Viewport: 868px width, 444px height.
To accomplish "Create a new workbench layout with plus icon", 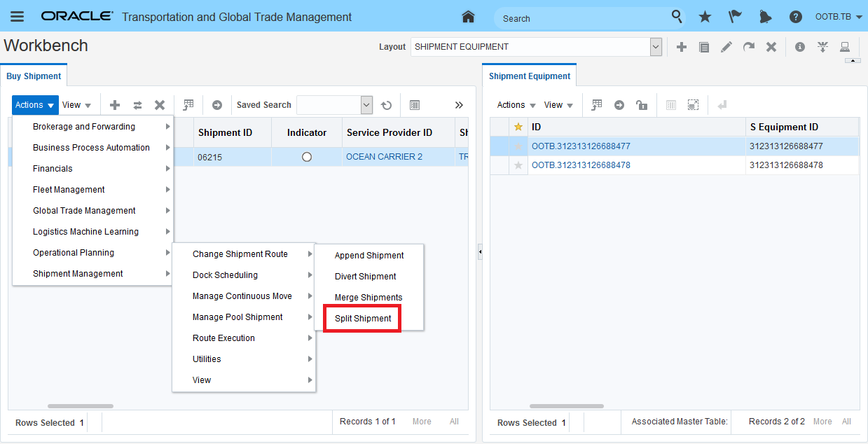I will coord(681,47).
